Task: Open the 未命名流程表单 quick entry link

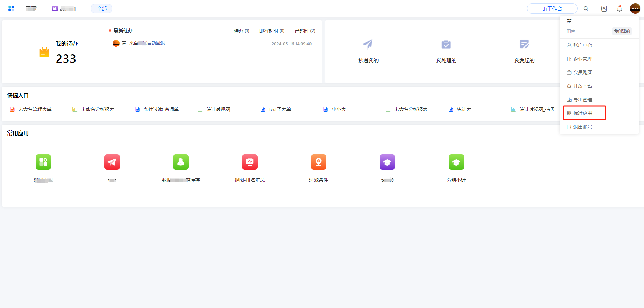Action: point(35,109)
